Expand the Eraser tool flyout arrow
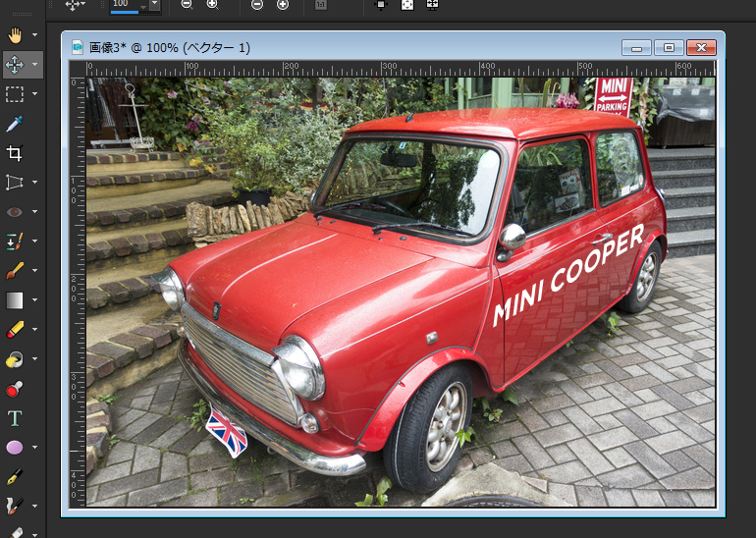This screenshot has height=538, width=756. tap(34, 330)
